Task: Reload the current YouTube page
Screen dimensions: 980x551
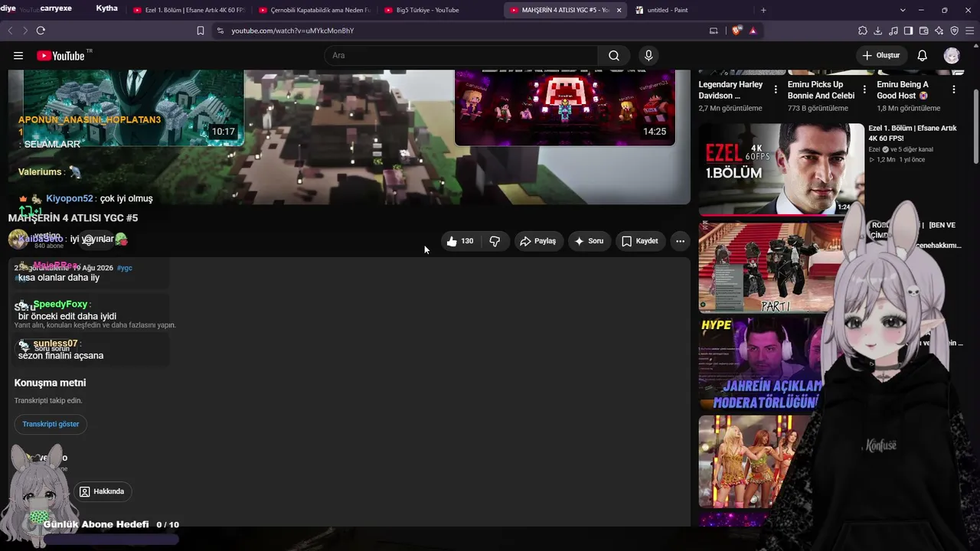Action: click(x=41, y=31)
